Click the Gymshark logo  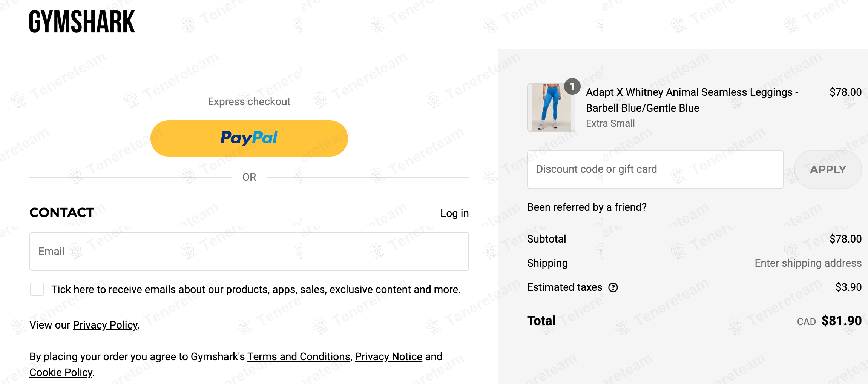click(82, 22)
